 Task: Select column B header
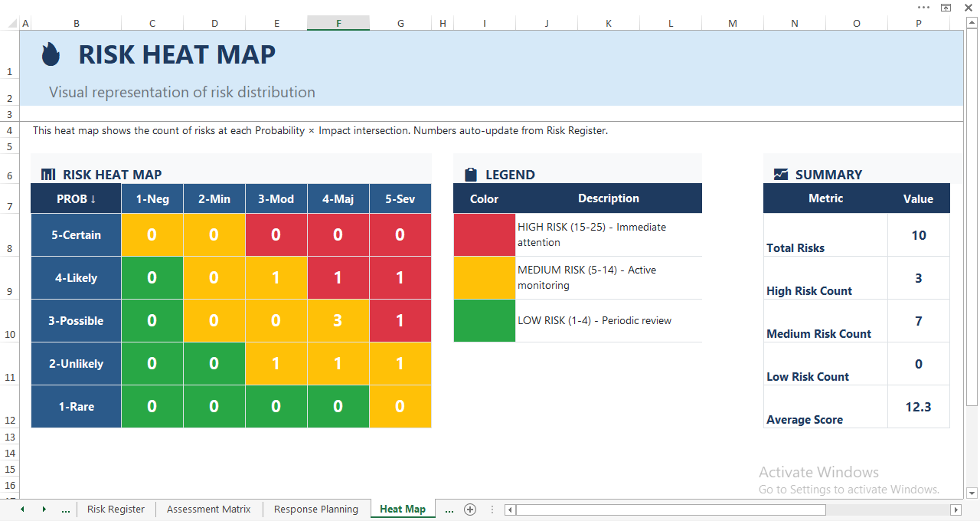pos(76,24)
